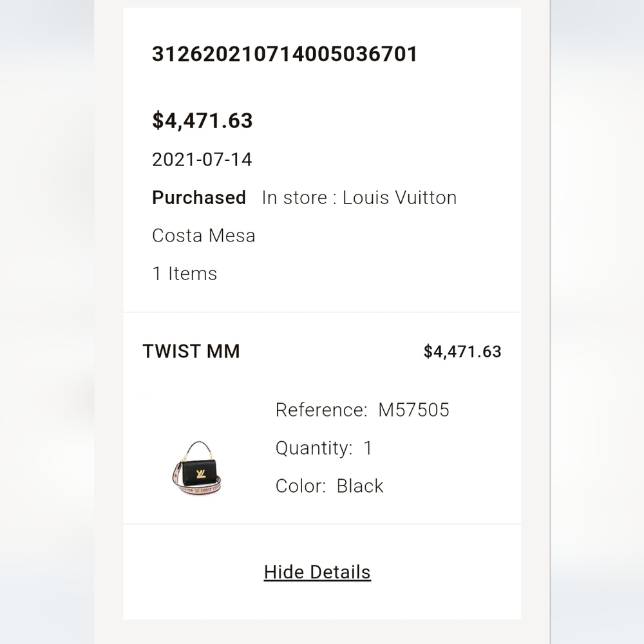
Task: Click the gold LV logo on bag
Action: coord(201,474)
